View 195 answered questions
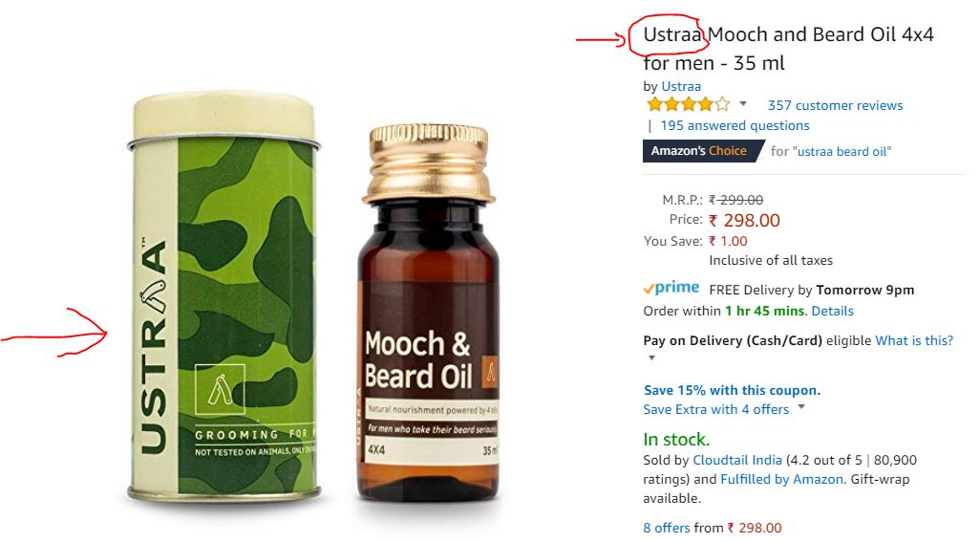980x542 pixels. pyautogui.click(x=735, y=125)
